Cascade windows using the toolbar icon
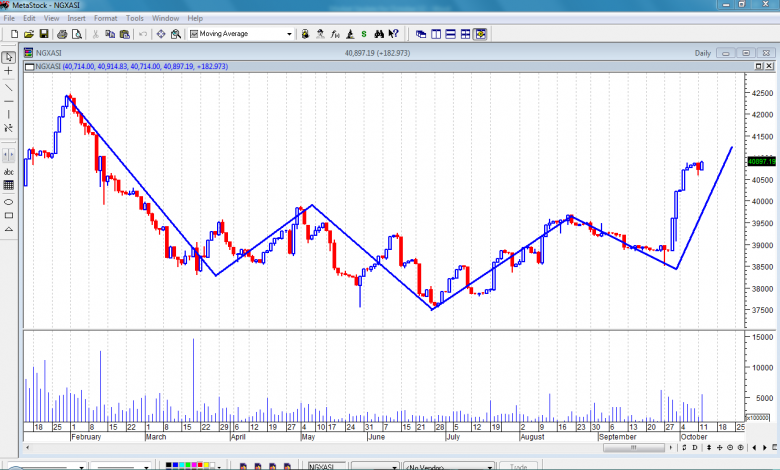This screenshot has width=780, height=470. click(x=421, y=34)
